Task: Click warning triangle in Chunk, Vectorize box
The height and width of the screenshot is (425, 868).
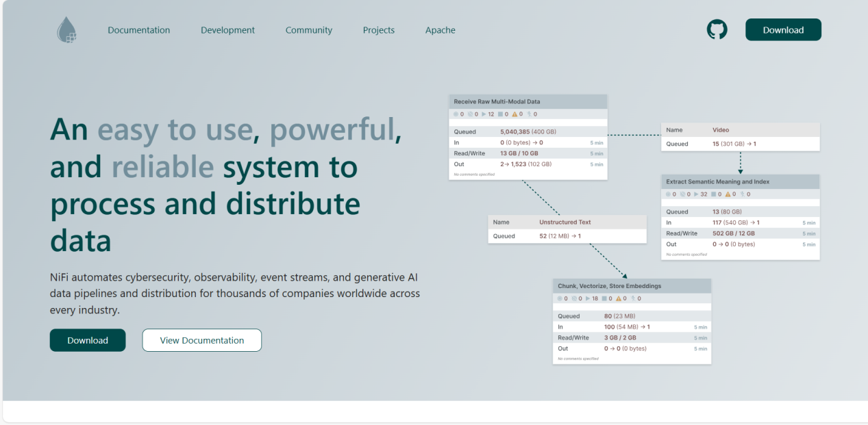Action: pyautogui.click(x=619, y=298)
